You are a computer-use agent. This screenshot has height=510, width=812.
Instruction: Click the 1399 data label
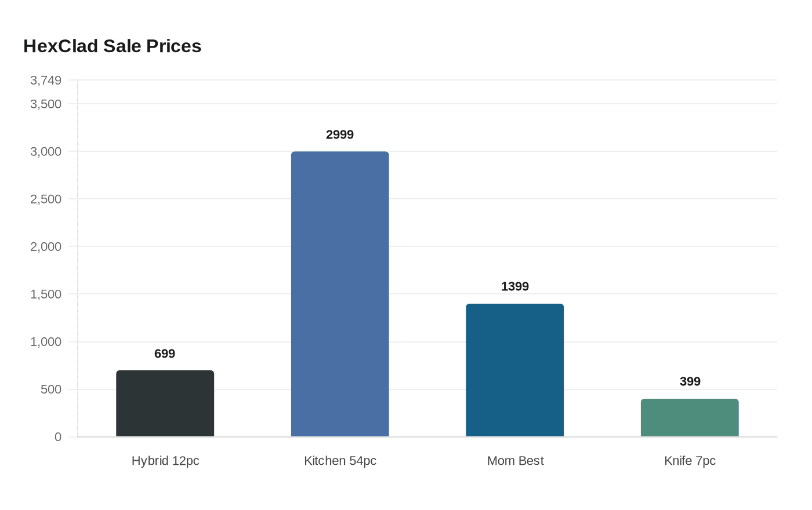[x=515, y=286]
